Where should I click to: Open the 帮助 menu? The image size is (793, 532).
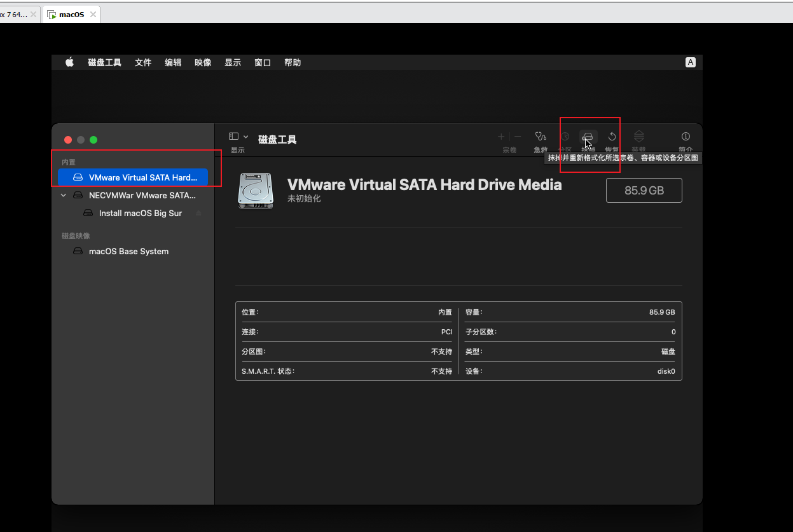(x=293, y=62)
